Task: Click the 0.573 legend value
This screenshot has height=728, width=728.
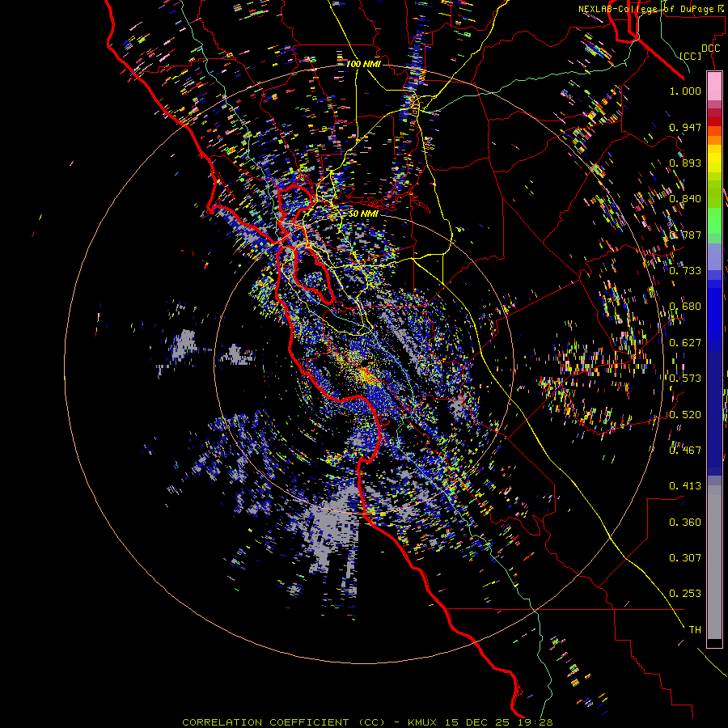Action: [685, 379]
